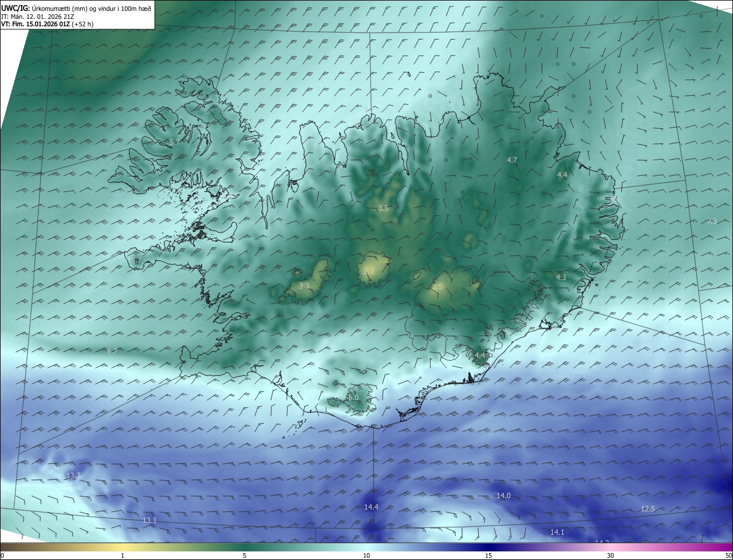This screenshot has width=733, height=560.
Task: Click the 6.0 value on the Mýrdalsjökull glacier
Action: pos(353,397)
